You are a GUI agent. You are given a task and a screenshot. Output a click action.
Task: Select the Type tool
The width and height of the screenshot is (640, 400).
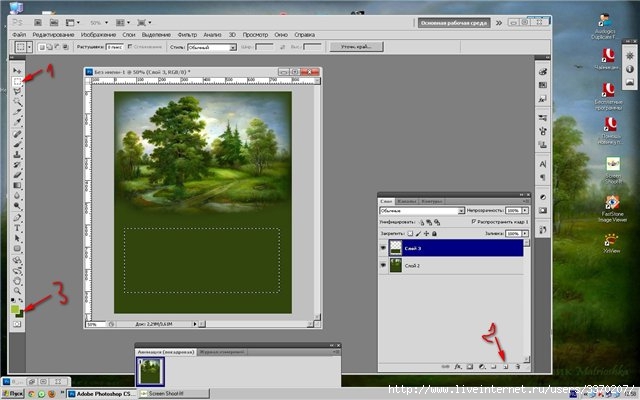17,228
